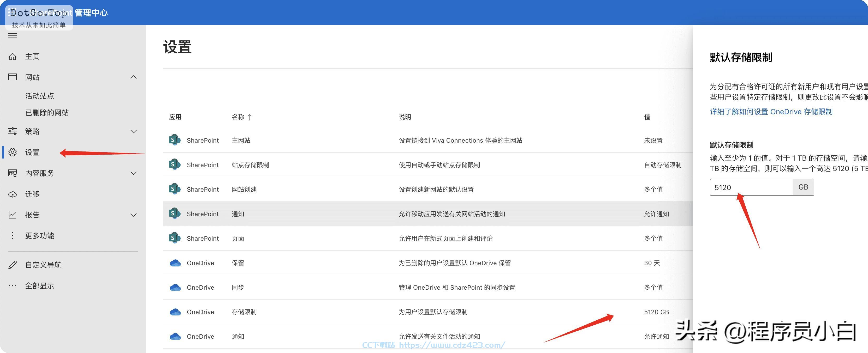
Task: Click description 为已删除的用户设置默认 OneDrive 保留
Action: (x=455, y=263)
